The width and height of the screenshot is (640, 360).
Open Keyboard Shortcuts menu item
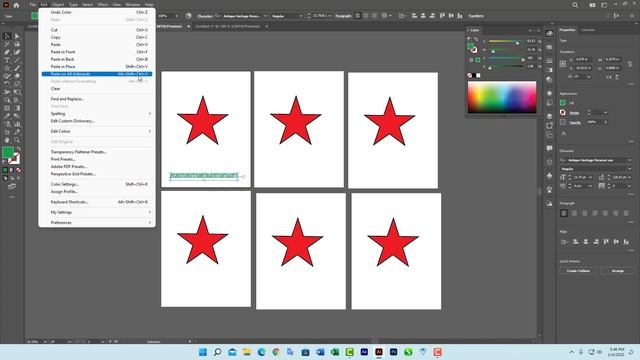click(x=97, y=202)
